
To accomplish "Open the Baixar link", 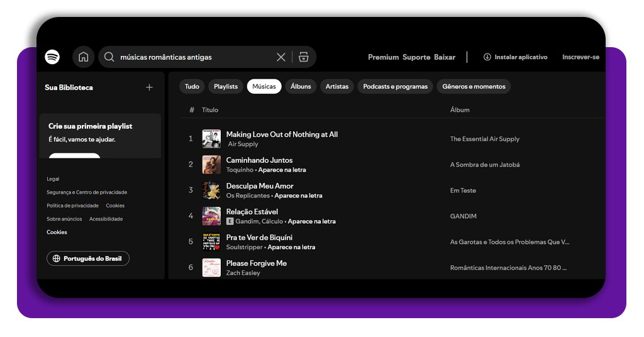I will [445, 57].
